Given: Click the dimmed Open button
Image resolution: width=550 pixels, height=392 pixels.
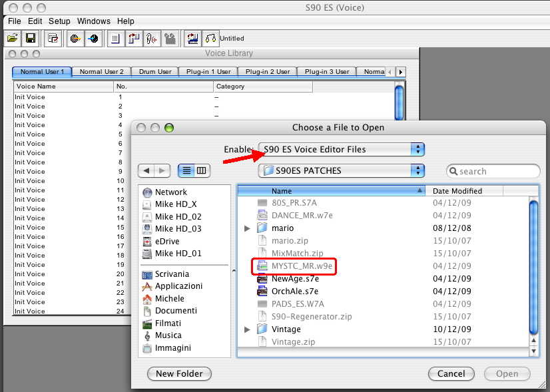Looking at the screenshot, I should coord(507,374).
